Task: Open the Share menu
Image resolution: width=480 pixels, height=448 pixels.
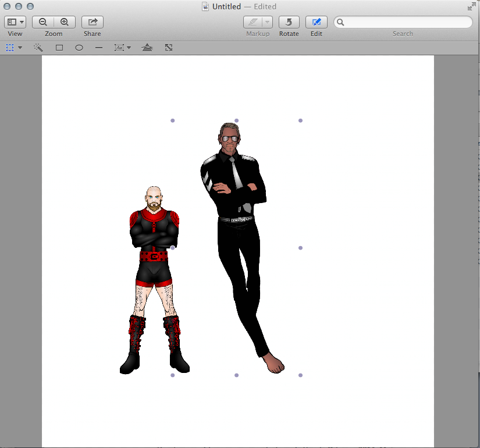Action: tap(92, 22)
